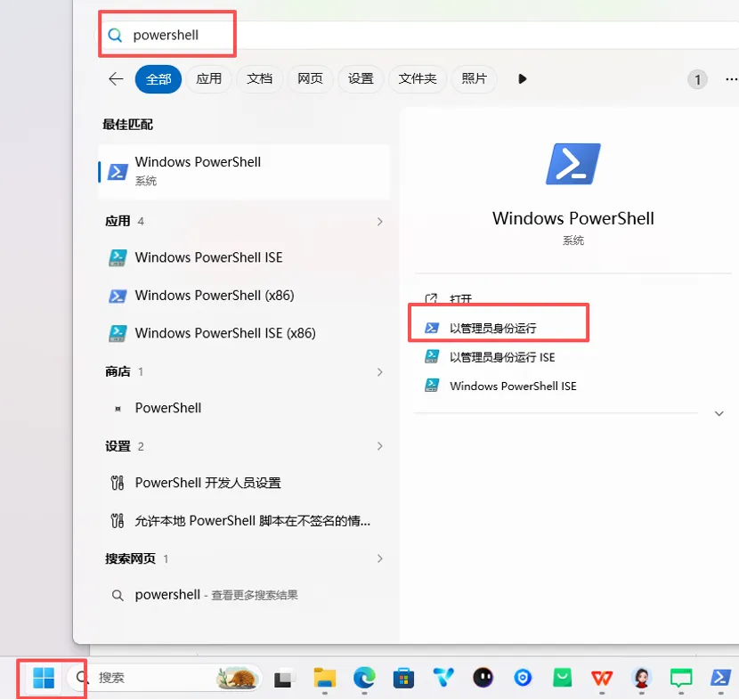This screenshot has width=739, height=700.
Task: Show more filter tabs with the play arrow
Action: [522, 78]
